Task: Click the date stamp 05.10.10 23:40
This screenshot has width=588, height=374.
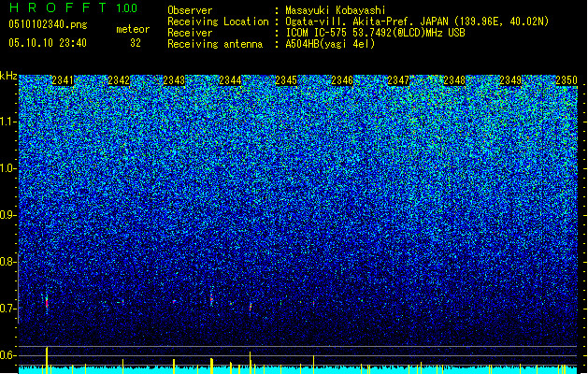Action: [48, 43]
